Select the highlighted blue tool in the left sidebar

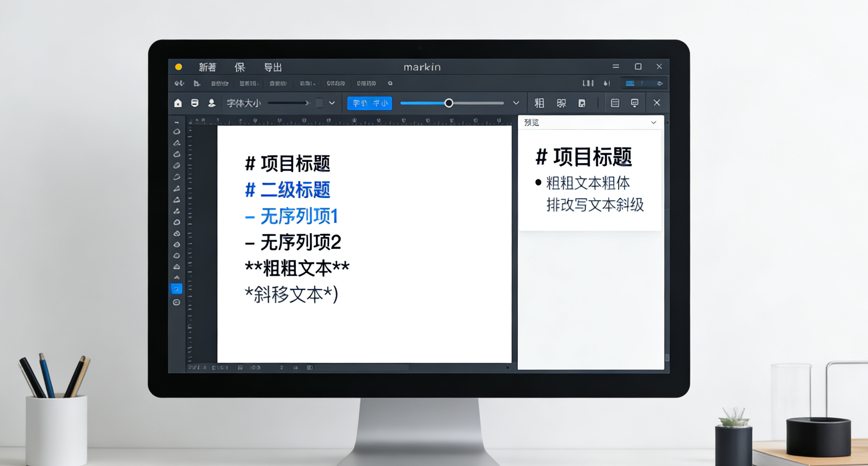coord(176,289)
